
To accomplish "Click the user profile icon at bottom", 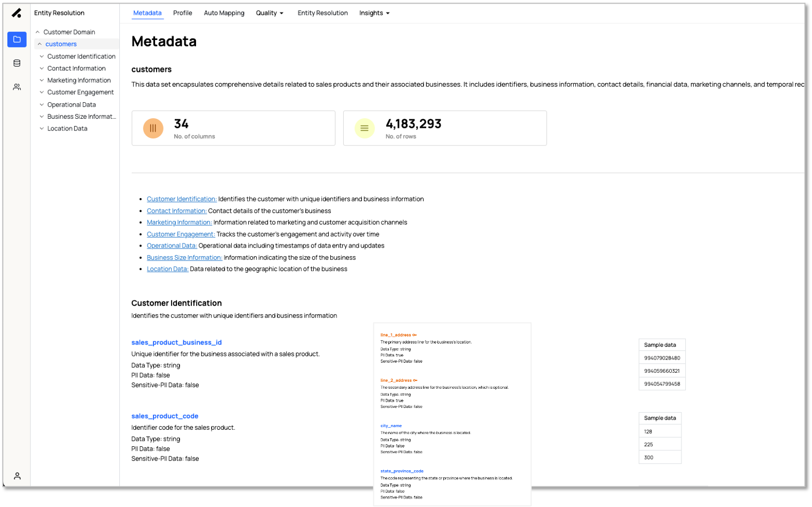I will [x=17, y=476].
